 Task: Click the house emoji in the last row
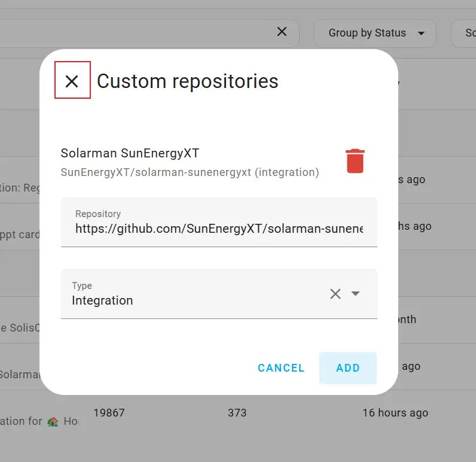point(54,421)
